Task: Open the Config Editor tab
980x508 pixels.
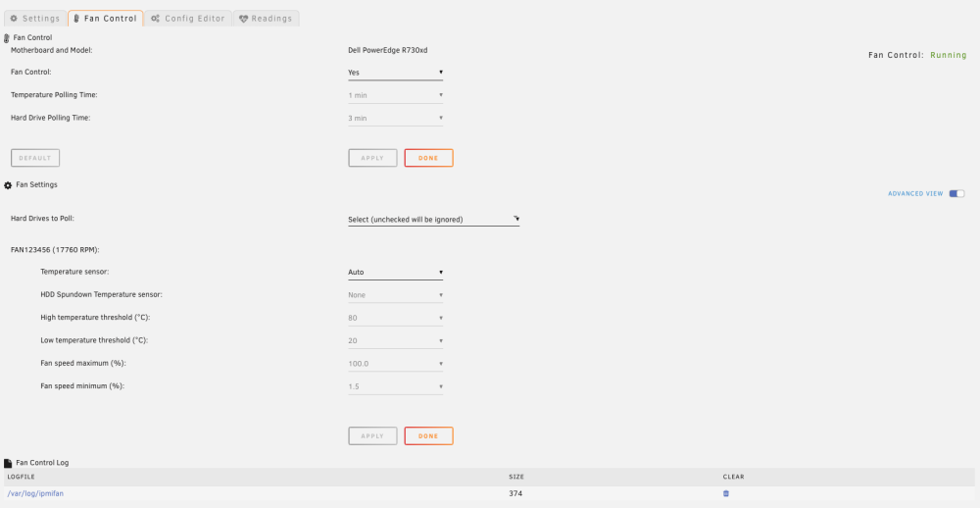Action: click(187, 18)
